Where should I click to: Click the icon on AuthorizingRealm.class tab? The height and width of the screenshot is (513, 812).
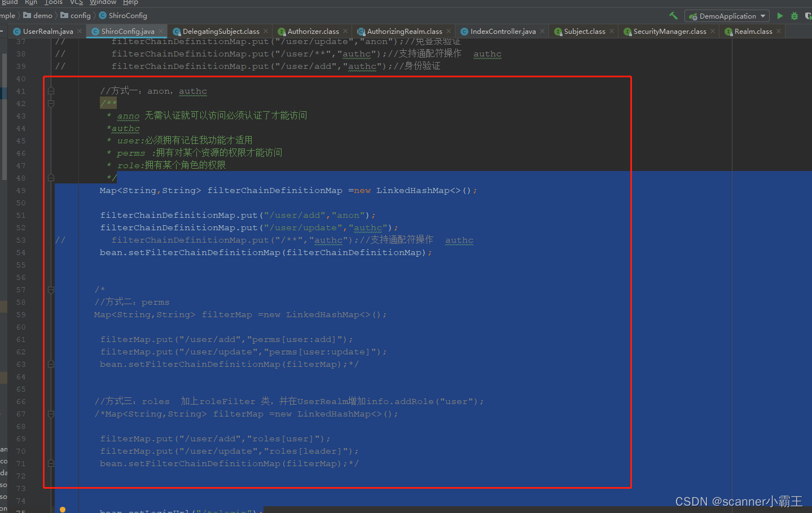click(361, 32)
